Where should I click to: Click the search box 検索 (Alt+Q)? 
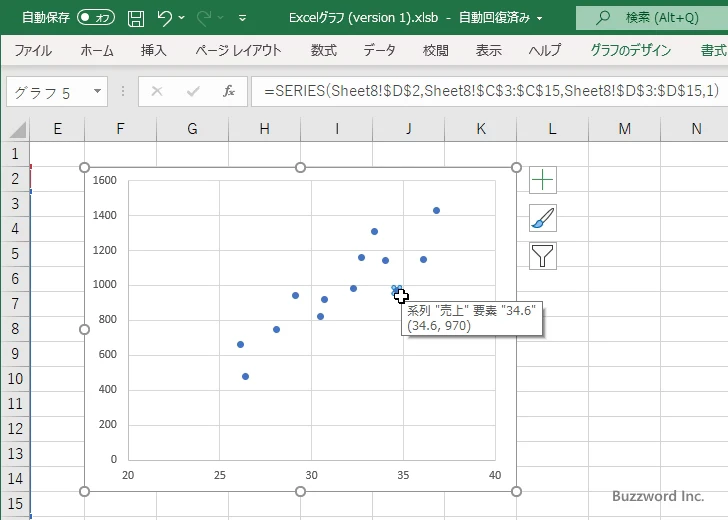point(652,18)
